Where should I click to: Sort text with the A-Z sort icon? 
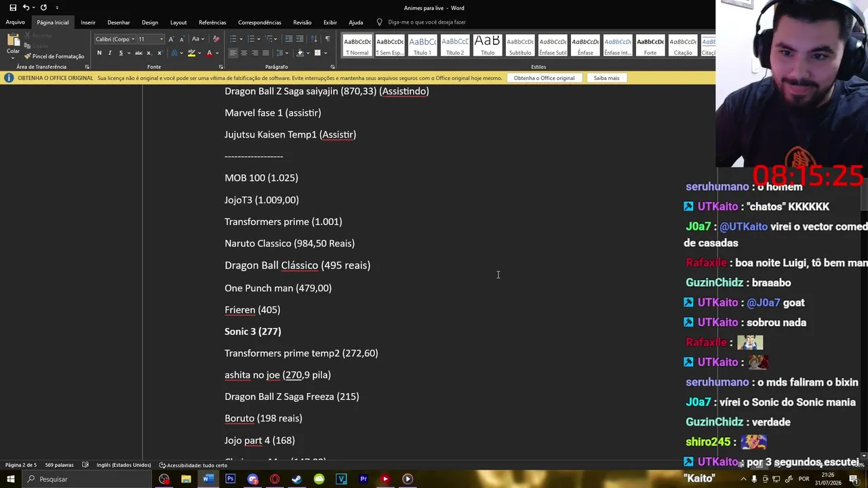[314, 39]
